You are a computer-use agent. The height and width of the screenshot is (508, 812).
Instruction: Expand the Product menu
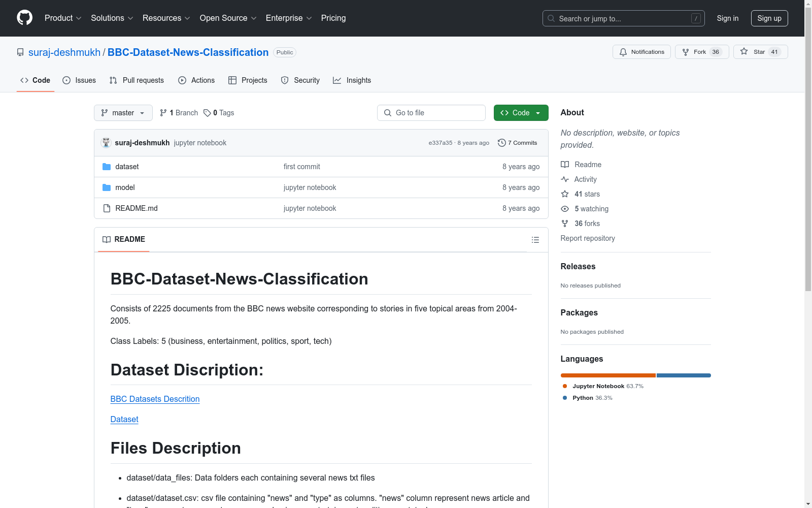click(x=63, y=18)
